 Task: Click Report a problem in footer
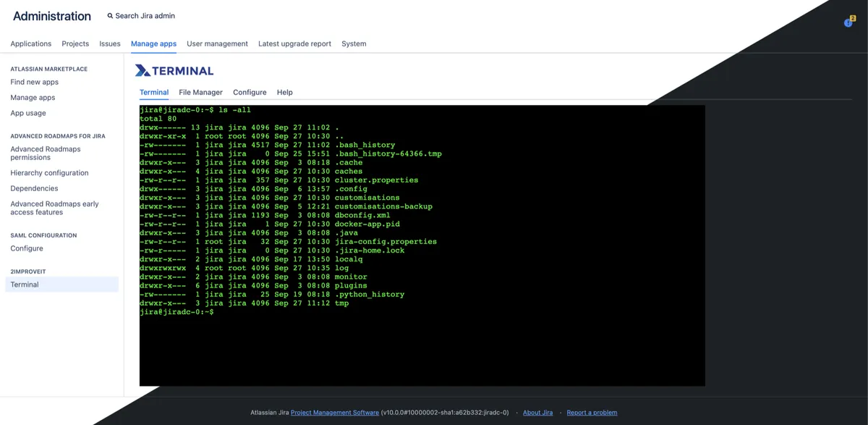tap(592, 413)
